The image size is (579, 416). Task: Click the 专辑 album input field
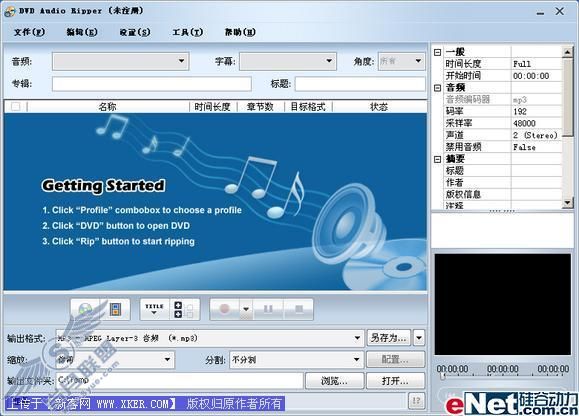click(x=152, y=84)
